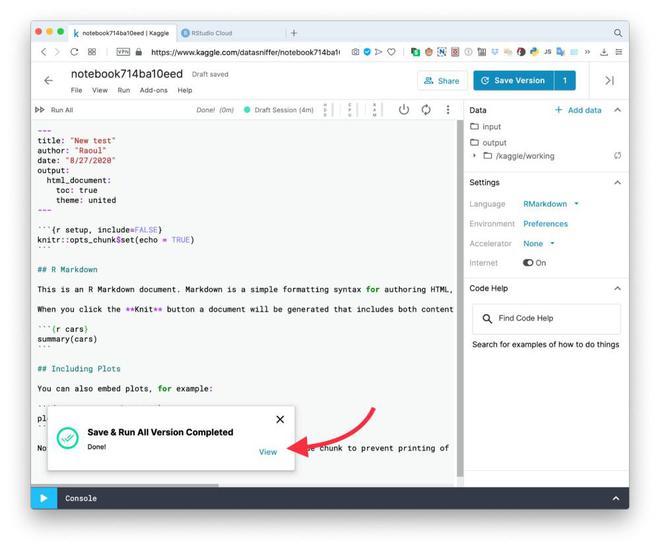Image resolution: width=660 pixels, height=550 pixels.
Task: Click the View link in notification
Action: click(x=268, y=452)
